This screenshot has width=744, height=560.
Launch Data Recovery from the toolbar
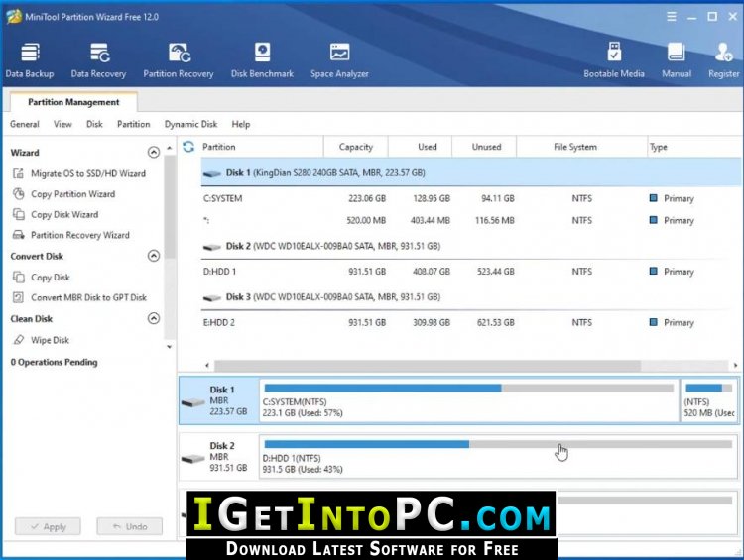[98, 59]
